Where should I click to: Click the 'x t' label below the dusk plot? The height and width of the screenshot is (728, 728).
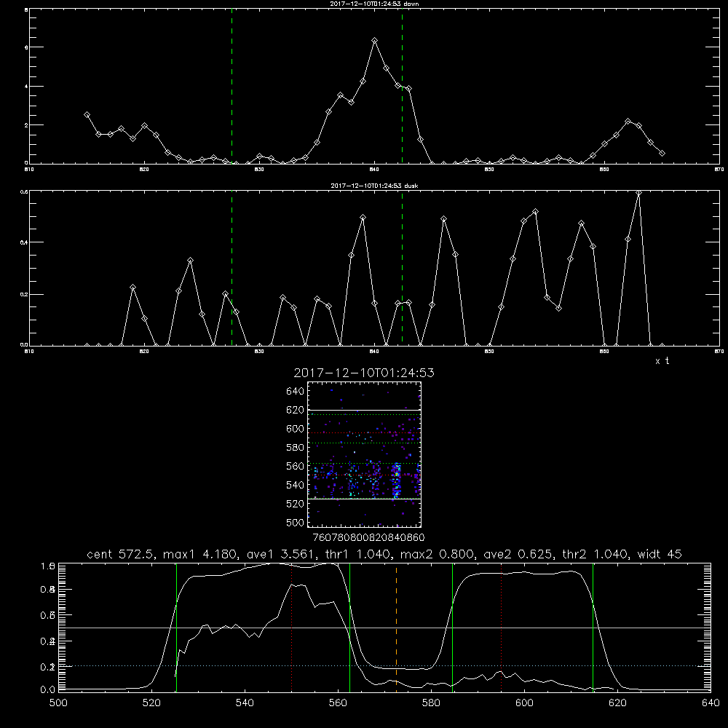(662, 361)
